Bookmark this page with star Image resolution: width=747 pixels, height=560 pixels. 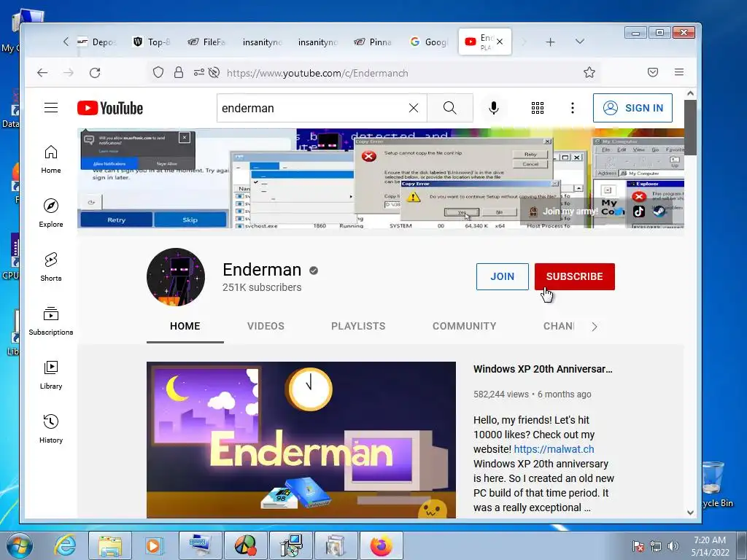pyautogui.click(x=589, y=72)
